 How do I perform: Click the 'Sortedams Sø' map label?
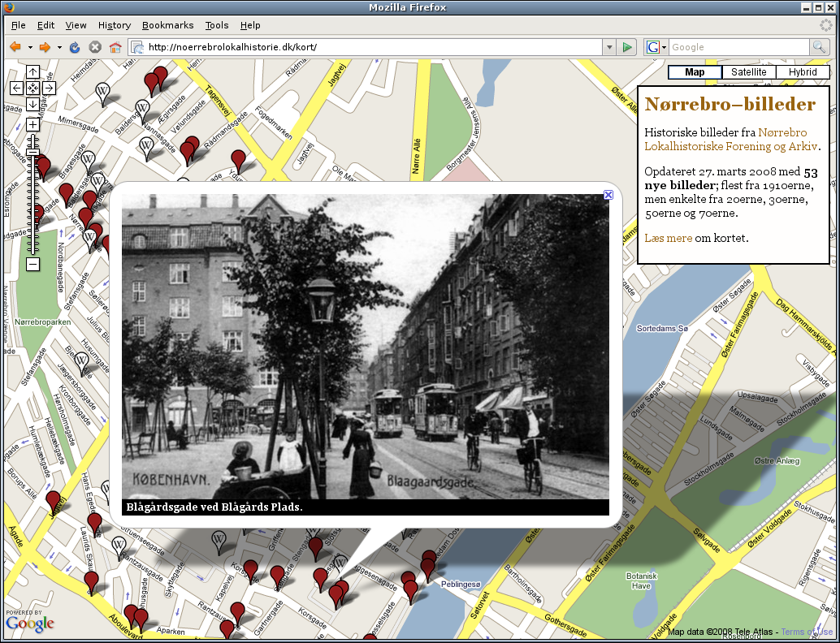pos(662,328)
